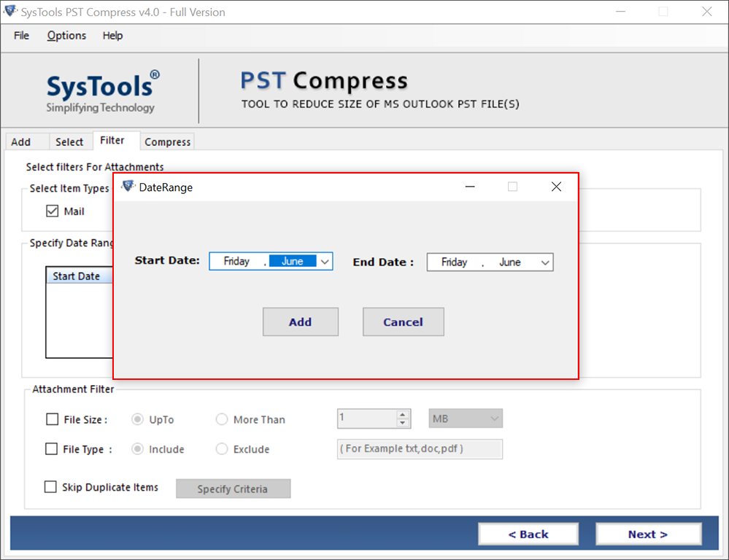The width and height of the screenshot is (729, 560).
Task: Click the file size number field
Action: (367, 419)
